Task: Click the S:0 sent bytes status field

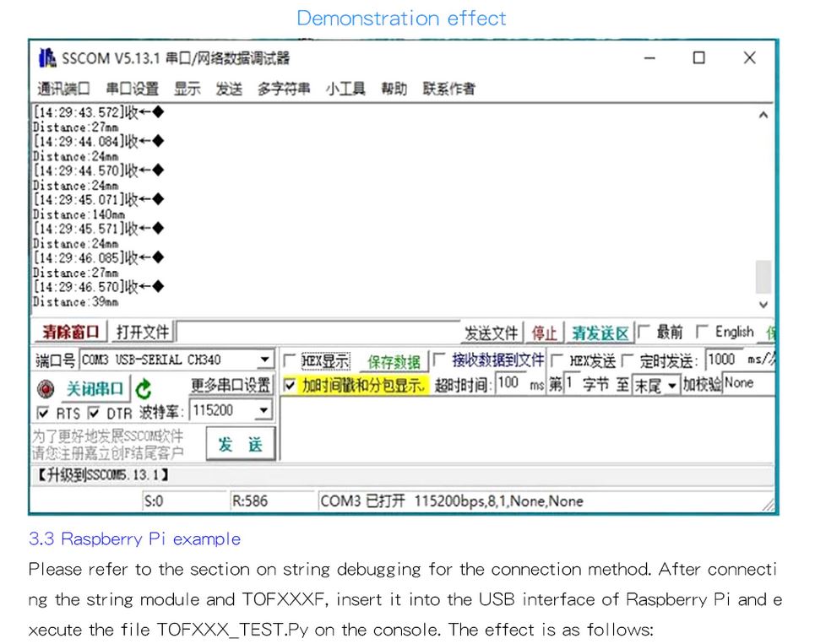Action: pos(184,501)
